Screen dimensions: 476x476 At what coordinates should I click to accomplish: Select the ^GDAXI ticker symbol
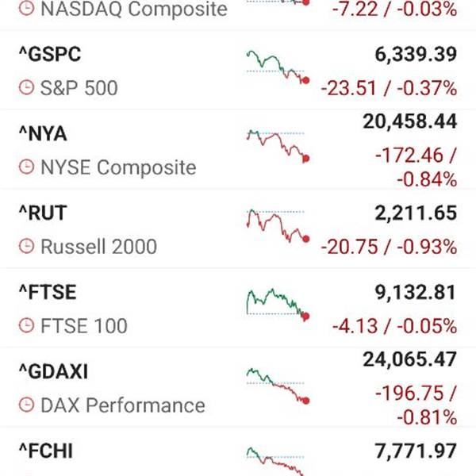tap(53, 372)
